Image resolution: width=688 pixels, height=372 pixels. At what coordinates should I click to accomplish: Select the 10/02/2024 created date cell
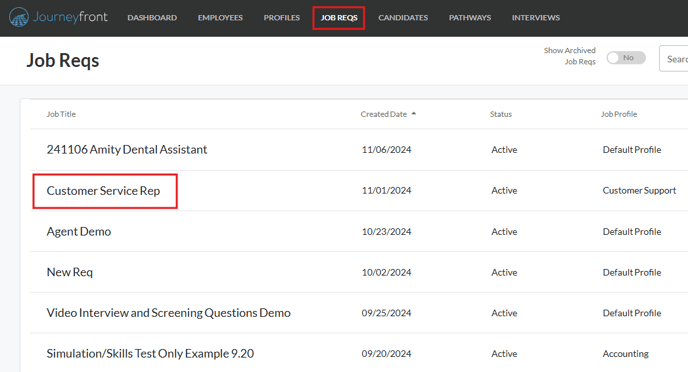coord(386,272)
